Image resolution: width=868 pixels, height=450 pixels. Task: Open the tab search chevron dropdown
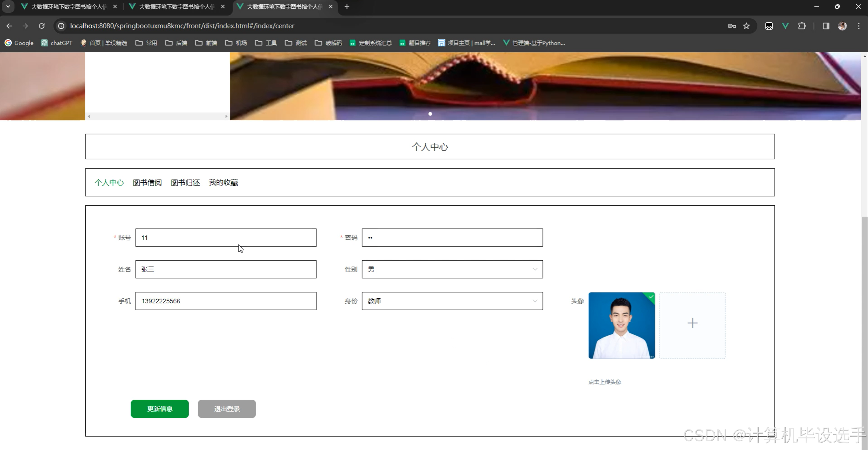pyautogui.click(x=8, y=6)
